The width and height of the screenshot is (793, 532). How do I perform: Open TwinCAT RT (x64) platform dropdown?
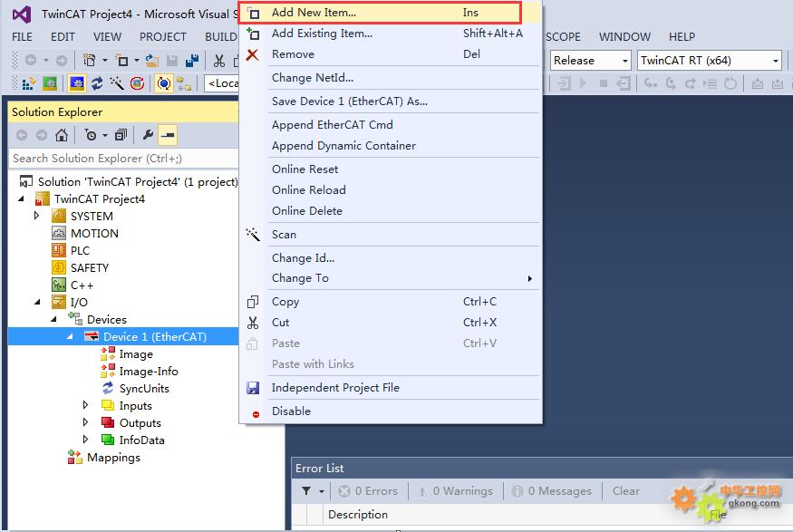[709, 60]
